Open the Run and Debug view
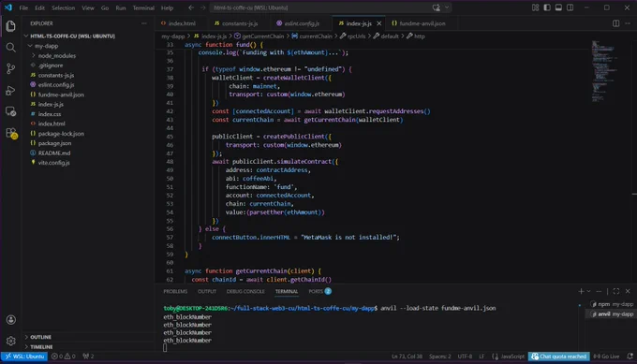Screen dimensions: 637x364 11,90
